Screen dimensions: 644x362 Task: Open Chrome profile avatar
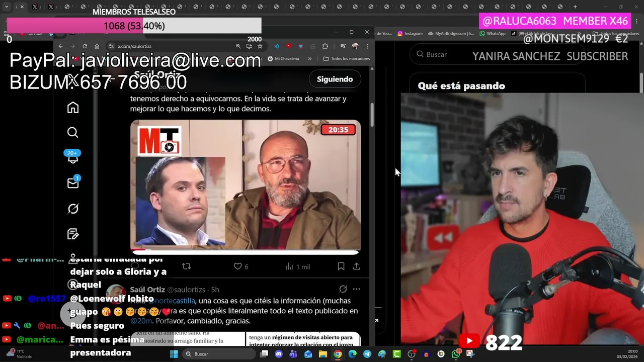click(355, 46)
